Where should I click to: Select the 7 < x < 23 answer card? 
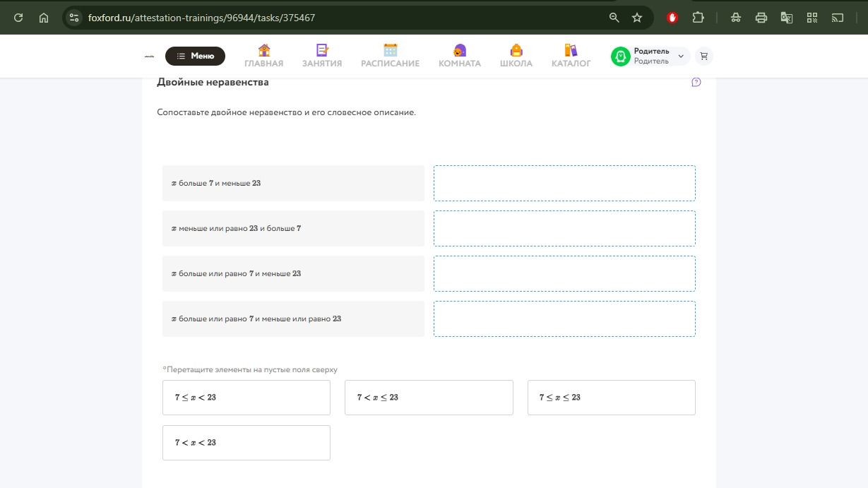246,443
